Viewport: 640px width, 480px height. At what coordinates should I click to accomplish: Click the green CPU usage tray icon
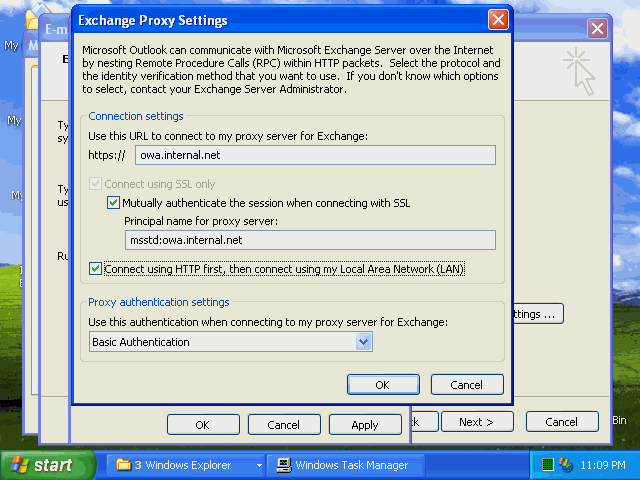[547, 464]
